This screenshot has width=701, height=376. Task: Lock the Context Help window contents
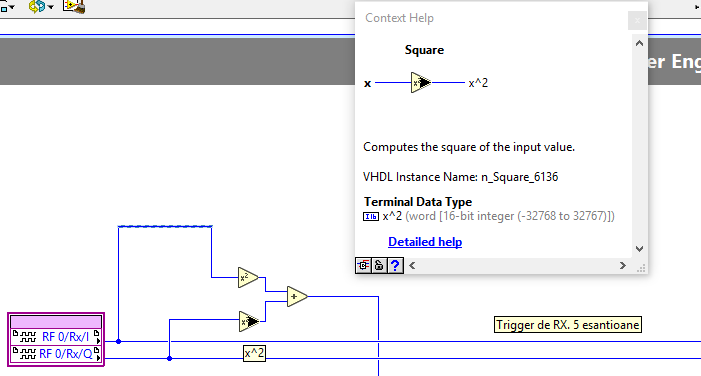[x=379, y=266]
